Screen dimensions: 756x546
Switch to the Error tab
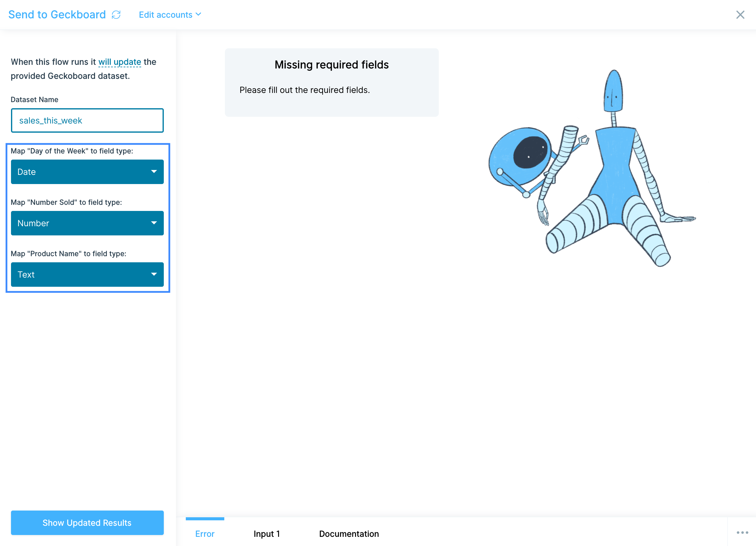pyautogui.click(x=205, y=534)
